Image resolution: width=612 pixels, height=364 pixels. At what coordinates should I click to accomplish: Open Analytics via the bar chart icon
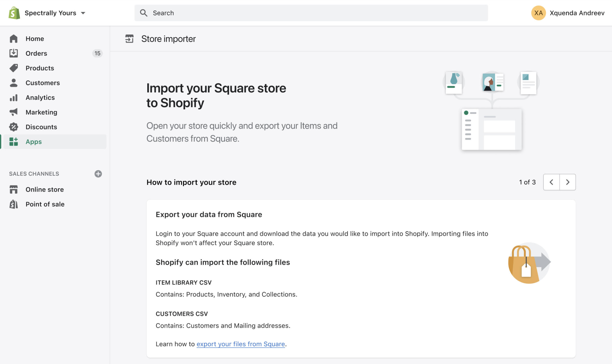[x=14, y=97]
